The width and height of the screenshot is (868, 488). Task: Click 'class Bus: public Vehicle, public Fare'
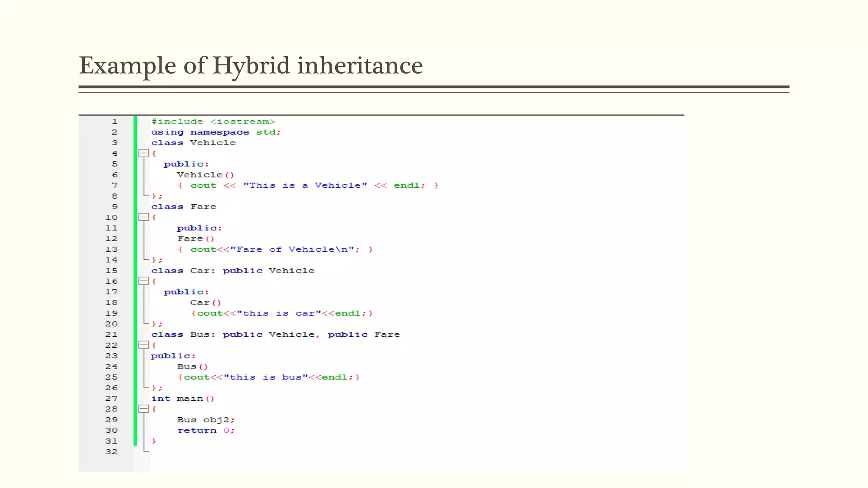(275, 335)
